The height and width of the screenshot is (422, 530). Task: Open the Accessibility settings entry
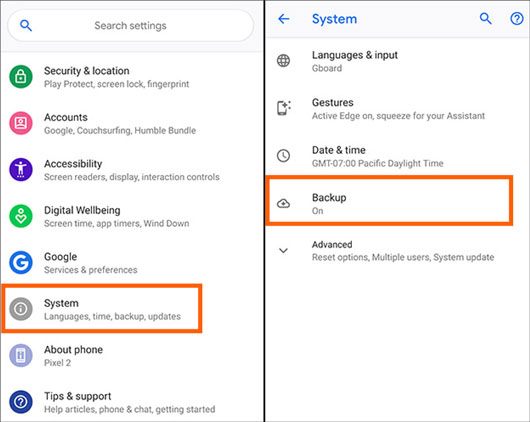coord(132,169)
